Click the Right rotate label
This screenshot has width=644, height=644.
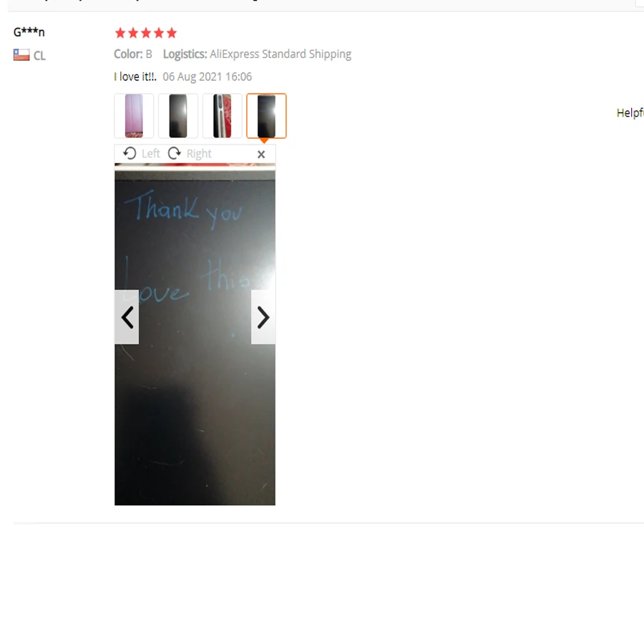click(x=199, y=154)
